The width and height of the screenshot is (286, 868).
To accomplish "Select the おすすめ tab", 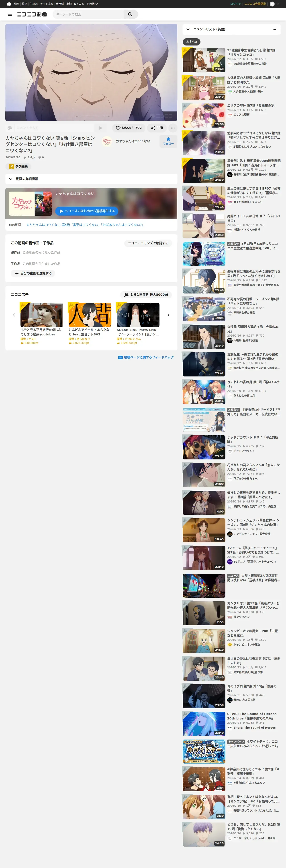I will (x=192, y=42).
